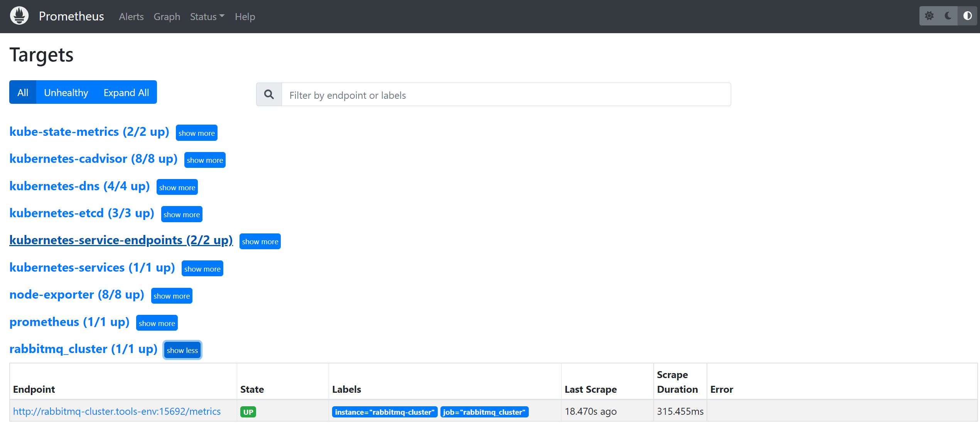Click the 18.470s ago last scrape value
Viewport: 980px width, 424px height.
point(590,411)
